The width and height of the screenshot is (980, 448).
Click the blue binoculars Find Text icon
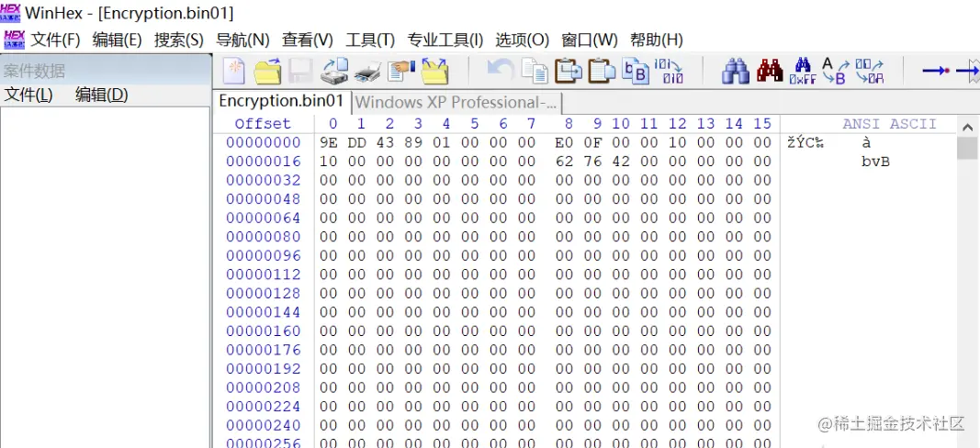coord(736,72)
